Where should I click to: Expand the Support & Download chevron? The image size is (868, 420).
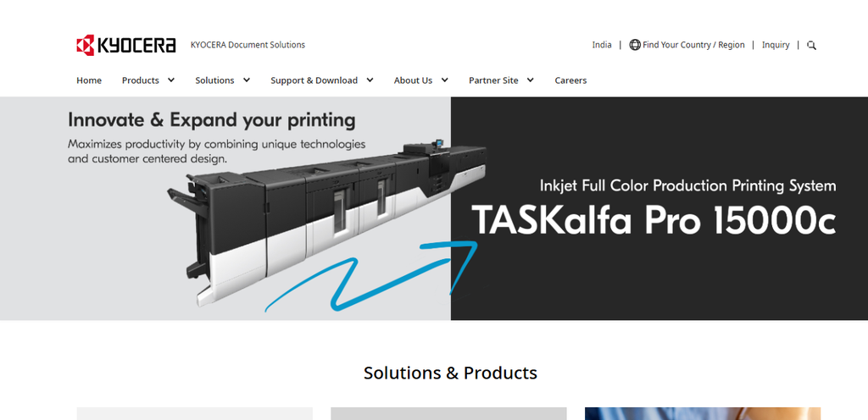pos(370,80)
